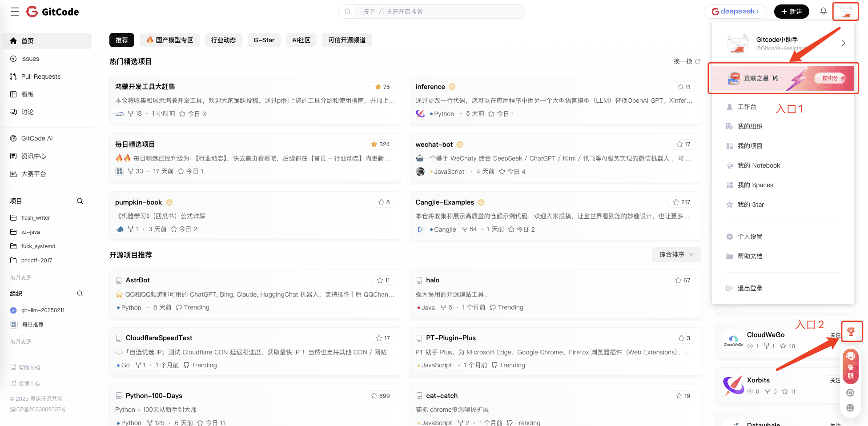Viewport: 868px width, 426px height.
Task: Star the inference project
Action: 683,87
